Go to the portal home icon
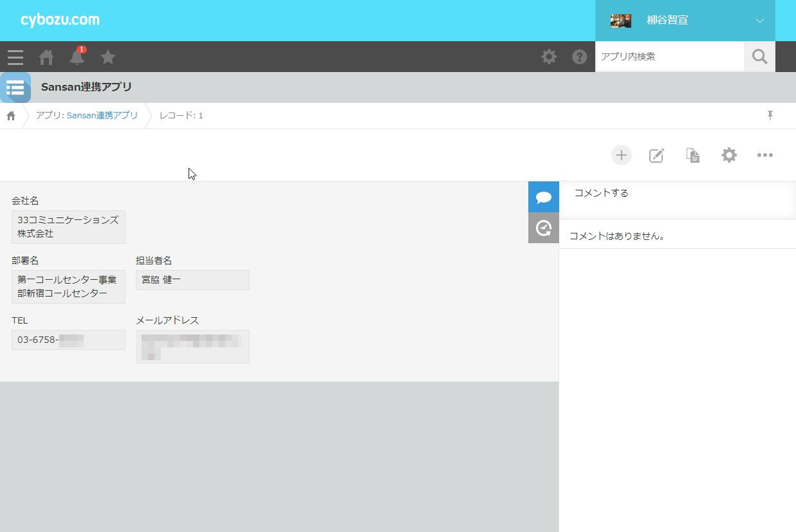This screenshot has width=796, height=532. point(46,57)
